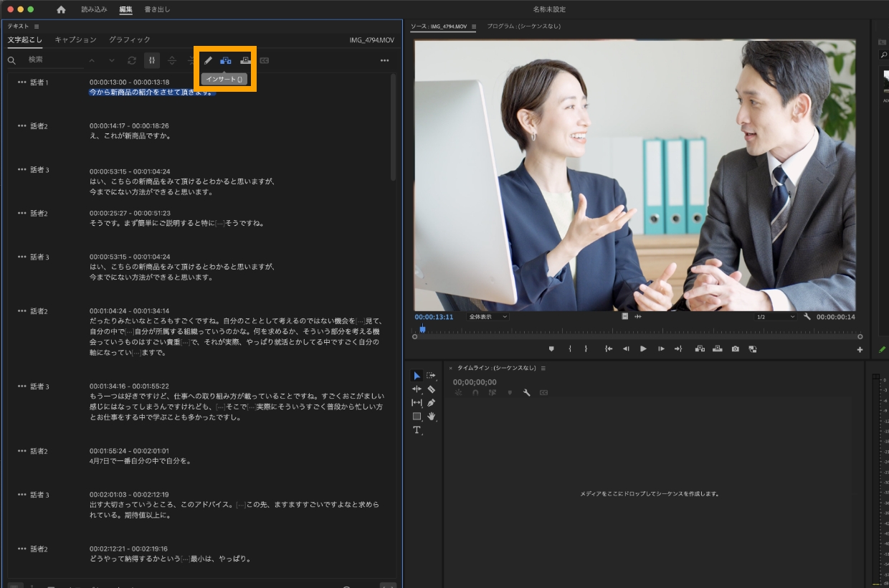This screenshot has height=588, width=889.
Task: Click the Mark In button
Action: (x=570, y=349)
